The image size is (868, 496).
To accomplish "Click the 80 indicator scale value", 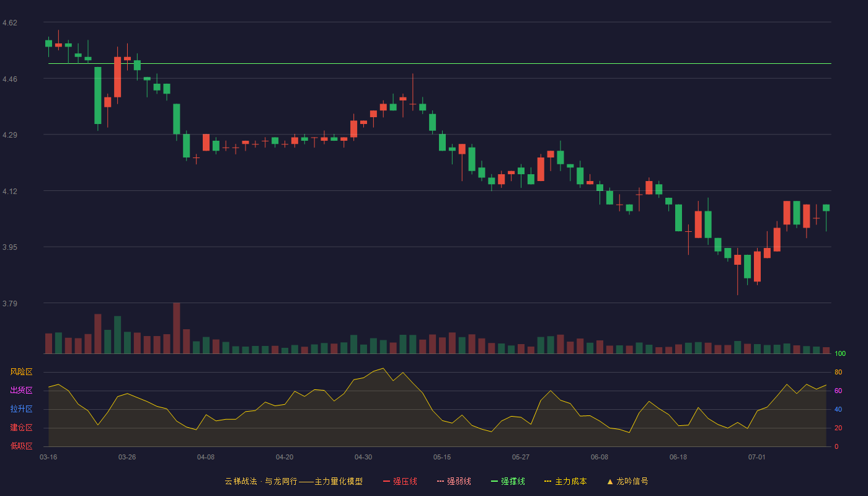I will click(x=838, y=372).
